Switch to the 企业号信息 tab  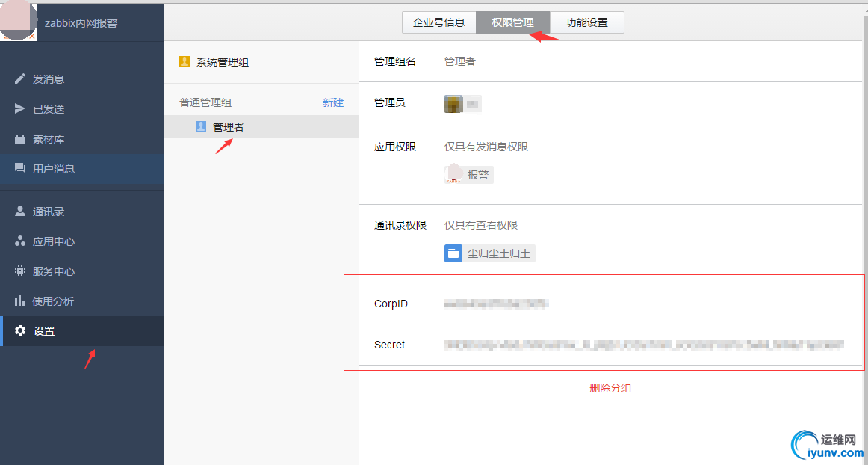tap(439, 22)
